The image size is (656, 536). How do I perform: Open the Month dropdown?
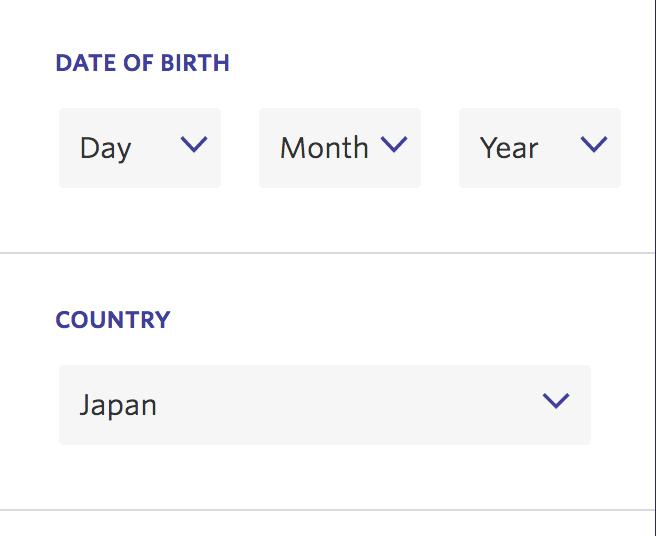coord(340,148)
